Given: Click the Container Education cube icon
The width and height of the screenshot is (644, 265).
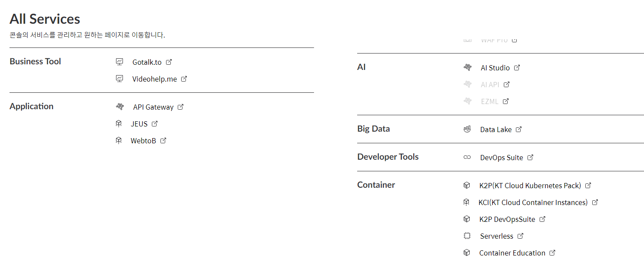Looking at the screenshot, I should tap(466, 253).
